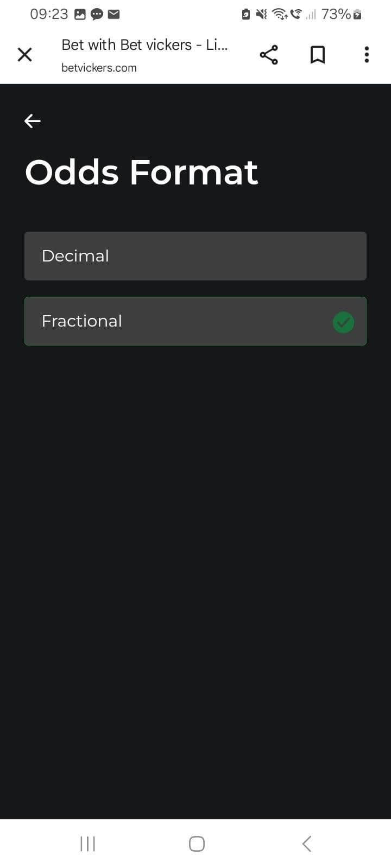
Task: Bookmark this page
Action: (318, 54)
